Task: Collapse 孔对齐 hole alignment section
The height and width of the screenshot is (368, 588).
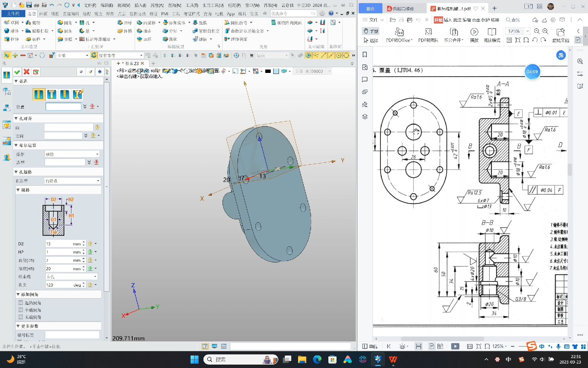Action: (16, 118)
